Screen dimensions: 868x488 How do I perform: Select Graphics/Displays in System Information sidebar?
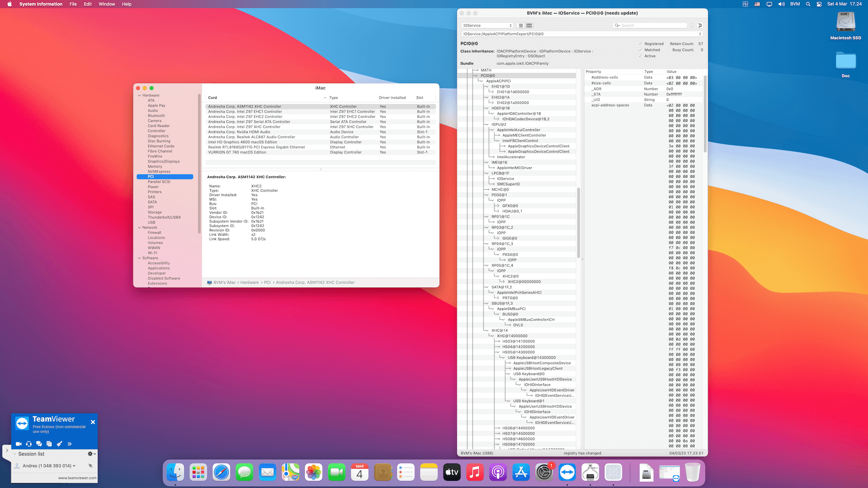coord(164,161)
